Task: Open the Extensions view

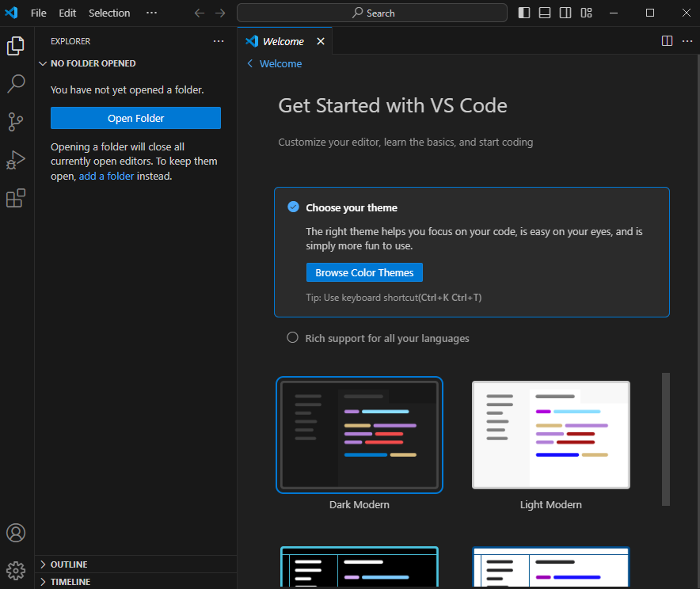Action: click(16, 198)
